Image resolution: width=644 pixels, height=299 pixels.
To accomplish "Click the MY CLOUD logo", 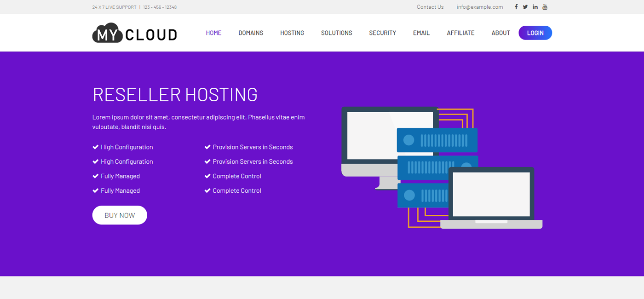I will point(134,33).
